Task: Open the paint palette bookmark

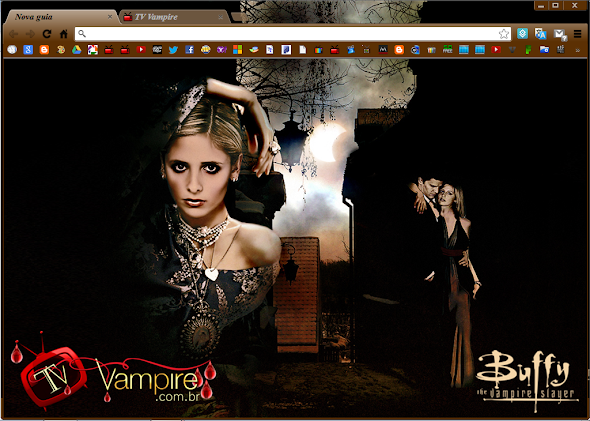Action: point(61,50)
